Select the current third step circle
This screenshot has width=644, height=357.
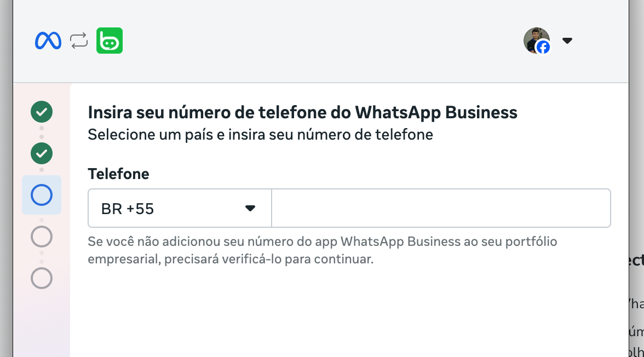coord(42,195)
